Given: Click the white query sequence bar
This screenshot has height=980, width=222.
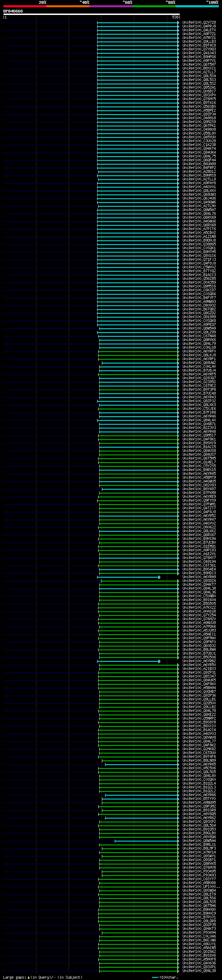Looking at the screenshot, I should [92, 14].
